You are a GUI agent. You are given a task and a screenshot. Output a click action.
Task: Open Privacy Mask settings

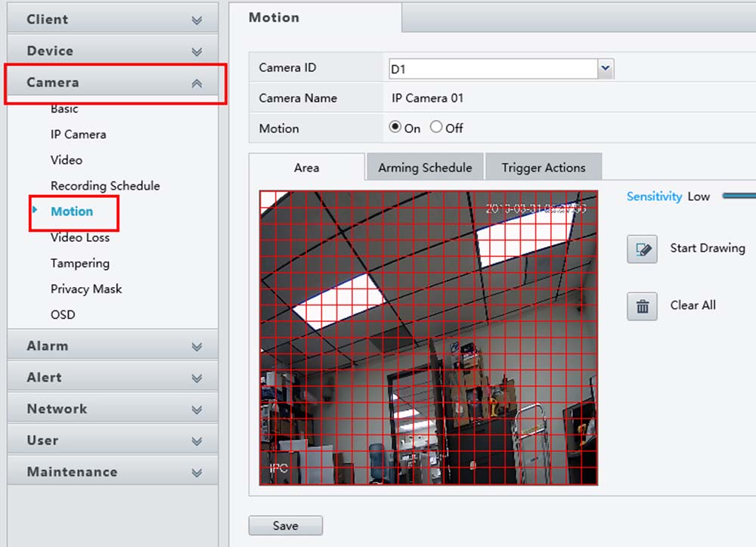(85, 289)
